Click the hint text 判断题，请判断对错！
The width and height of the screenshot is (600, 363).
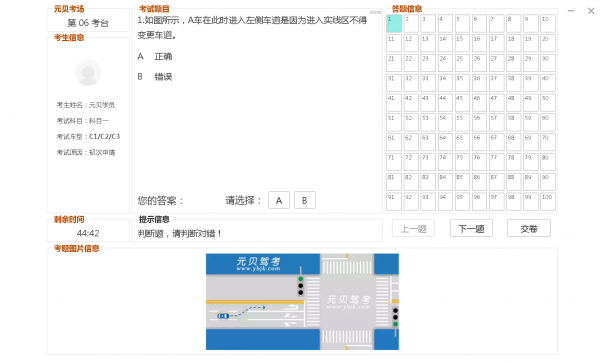179,233
